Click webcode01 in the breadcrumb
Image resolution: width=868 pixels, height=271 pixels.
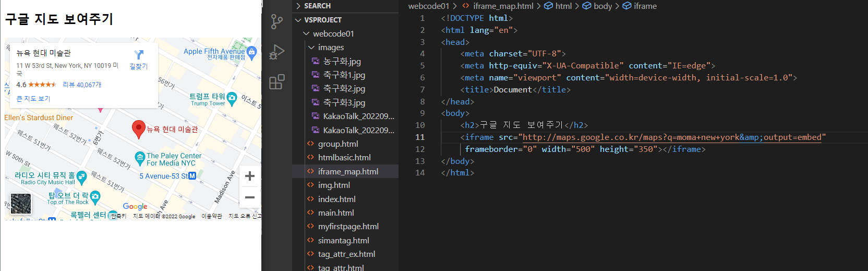[x=428, y=6]
